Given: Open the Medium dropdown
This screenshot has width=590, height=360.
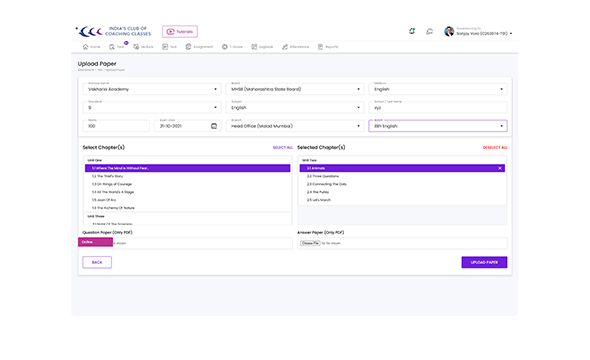Looking at the screenshot, I should (x=438, y=89).
